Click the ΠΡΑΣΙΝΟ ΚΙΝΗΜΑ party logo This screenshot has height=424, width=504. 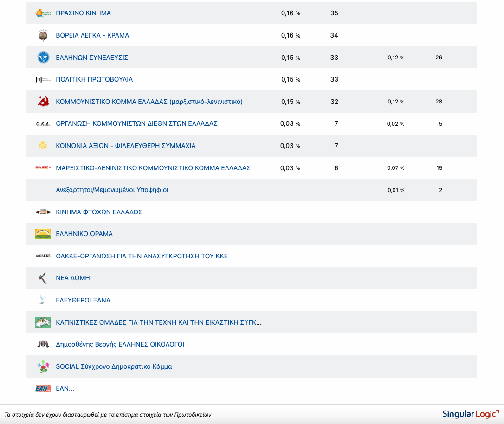click(x=43, y=13)
